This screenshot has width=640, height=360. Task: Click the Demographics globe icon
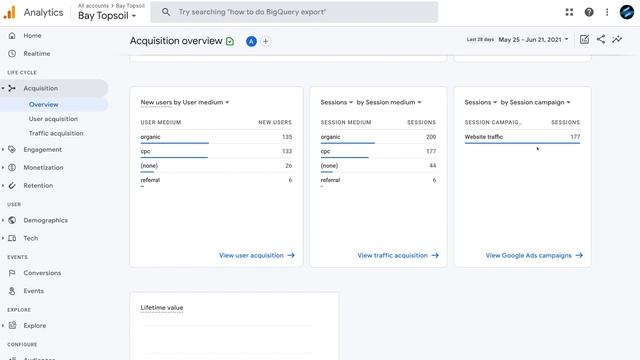tap(12, 220)
